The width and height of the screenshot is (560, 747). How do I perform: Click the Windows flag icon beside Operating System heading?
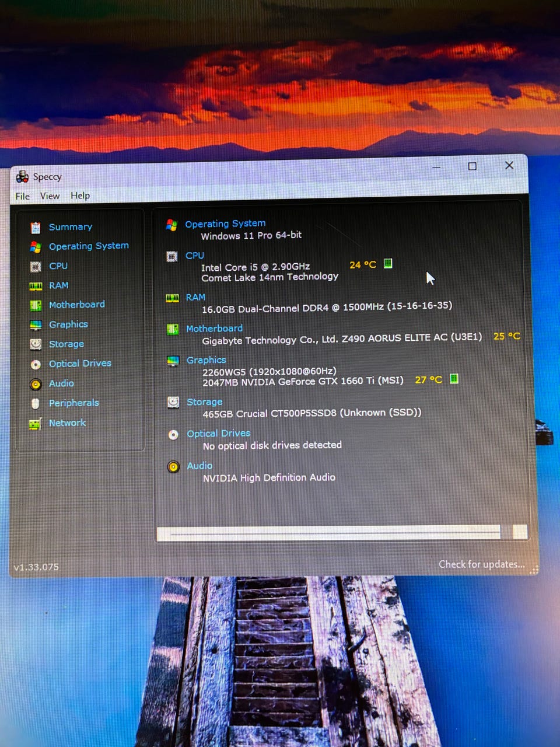click(171, 225)
